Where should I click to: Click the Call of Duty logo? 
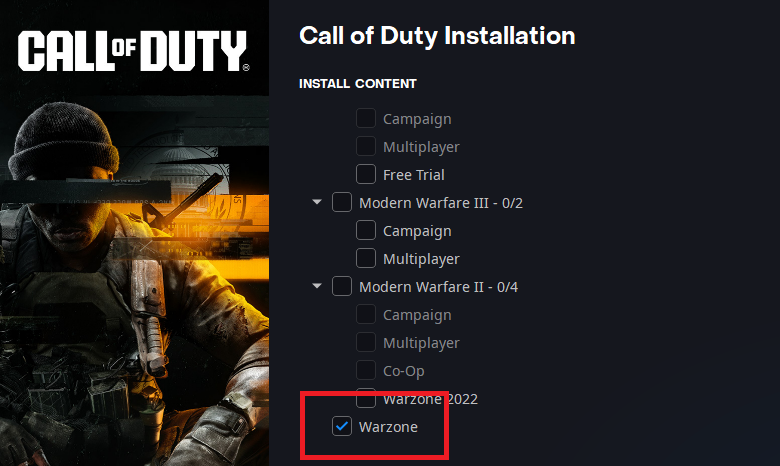tap(133, 51)
